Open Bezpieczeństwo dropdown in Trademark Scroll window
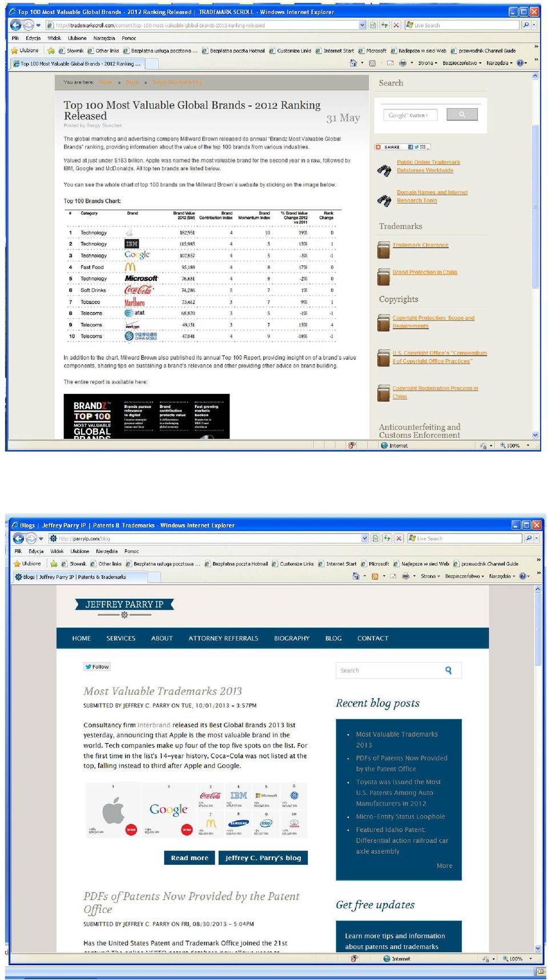548x980 pixels. [x=462, y=63]
